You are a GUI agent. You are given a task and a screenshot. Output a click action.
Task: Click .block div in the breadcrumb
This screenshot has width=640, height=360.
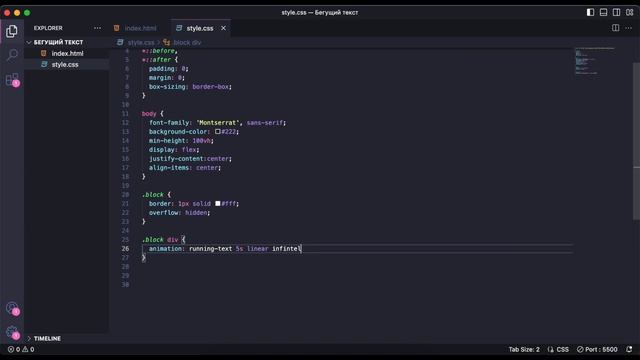[x=187, y=42]
